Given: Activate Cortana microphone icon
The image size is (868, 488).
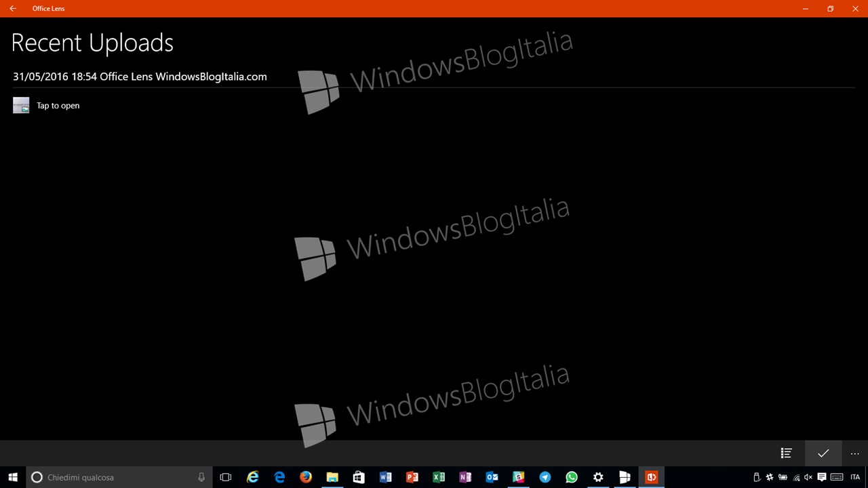Looking at the screenshot, I should click(x=201, y=477).
